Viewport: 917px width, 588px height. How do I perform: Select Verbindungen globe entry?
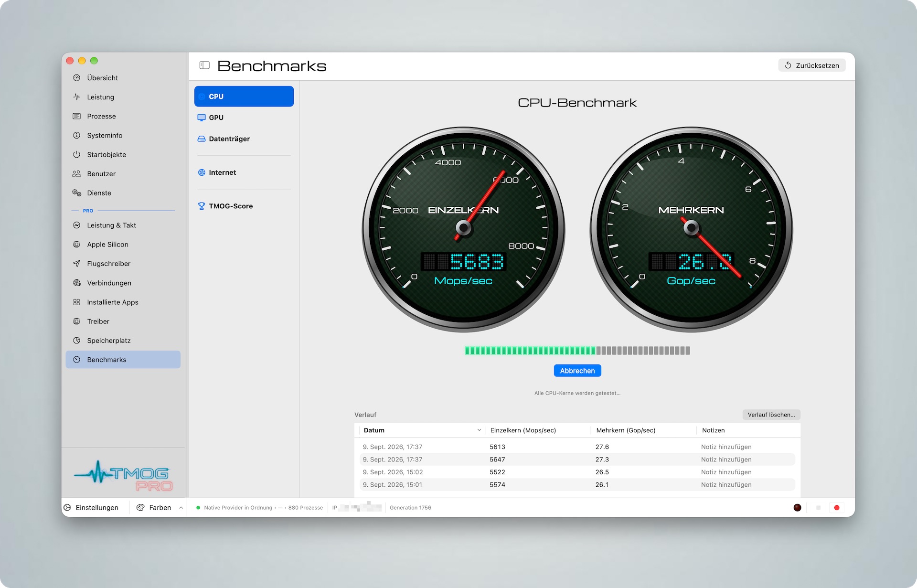[x=123, y=283]
